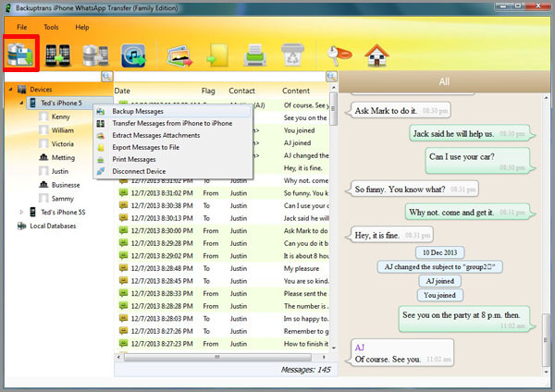Click the Businesse group contact icon

43,185
